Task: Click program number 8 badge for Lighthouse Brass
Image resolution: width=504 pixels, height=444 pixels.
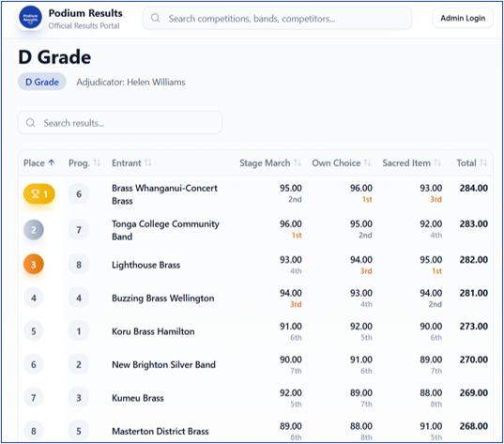Action: click(x=79, y=265)
